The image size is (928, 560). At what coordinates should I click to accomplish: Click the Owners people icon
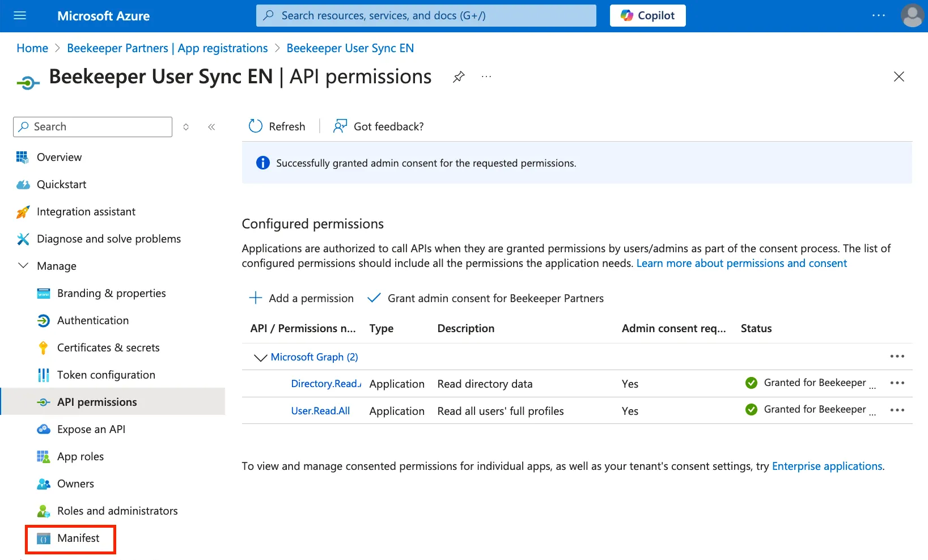[44, 484]
